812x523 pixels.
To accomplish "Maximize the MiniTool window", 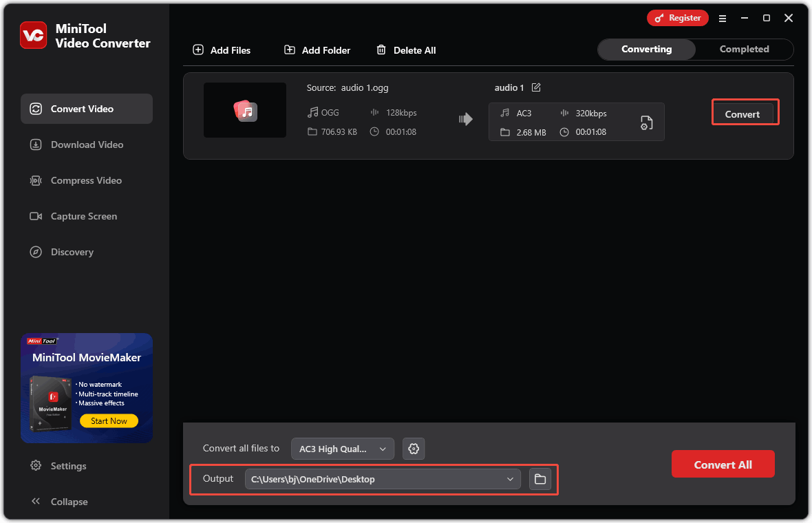I will (767, 18).
